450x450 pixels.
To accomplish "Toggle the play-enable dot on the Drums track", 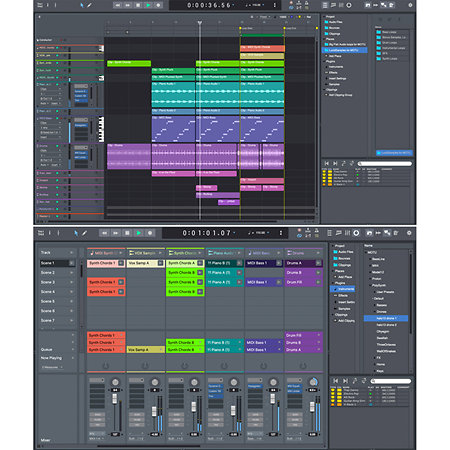I will click(x=57, y=146).
